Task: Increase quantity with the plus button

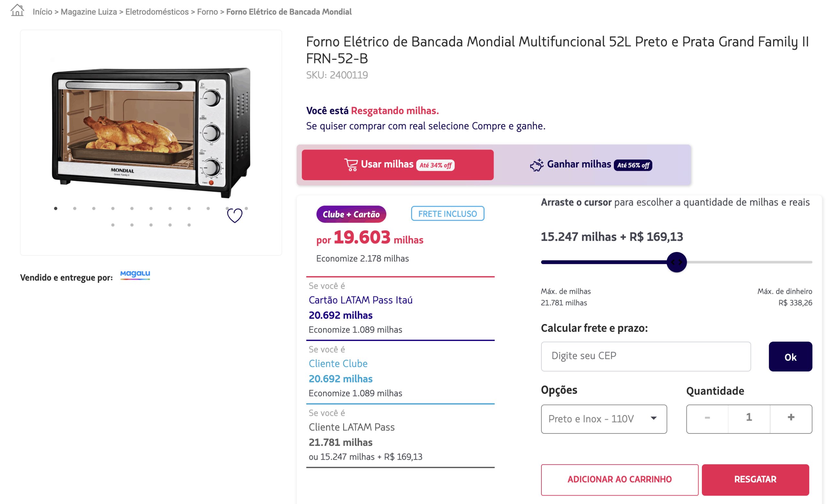Action: [x=791, y=418]
